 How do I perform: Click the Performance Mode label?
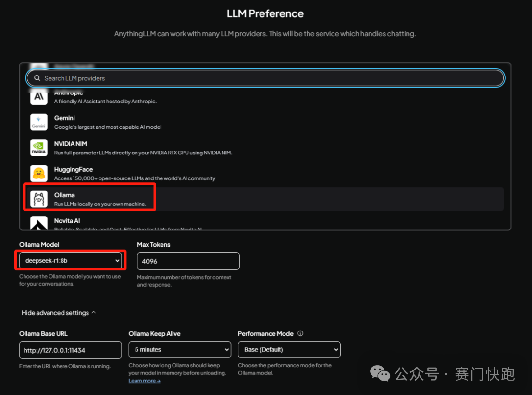(266, 333)
